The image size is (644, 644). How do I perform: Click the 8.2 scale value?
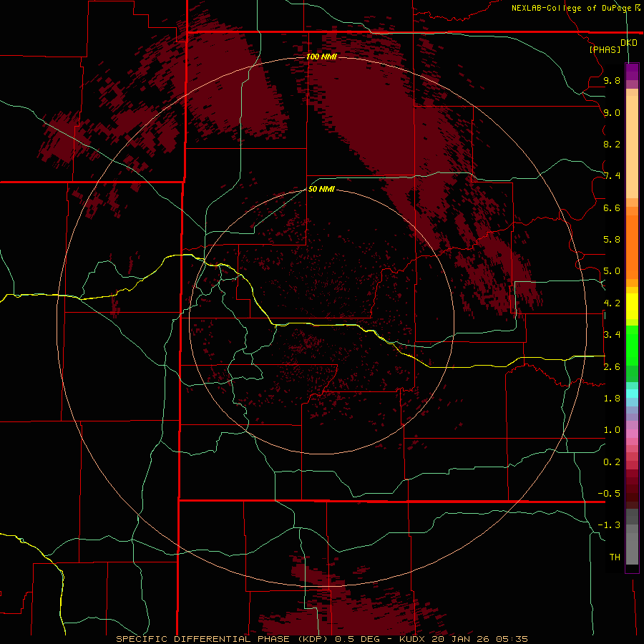click(612, 144)
